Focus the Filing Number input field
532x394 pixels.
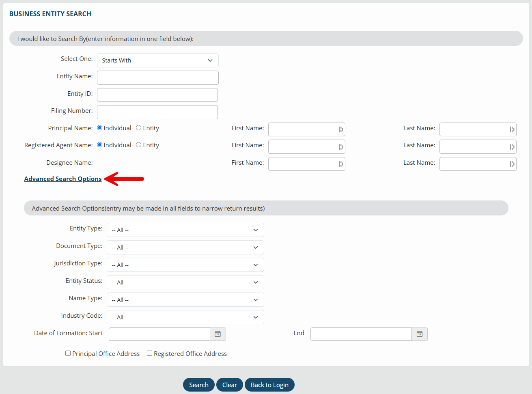click(x=157, y=112)
